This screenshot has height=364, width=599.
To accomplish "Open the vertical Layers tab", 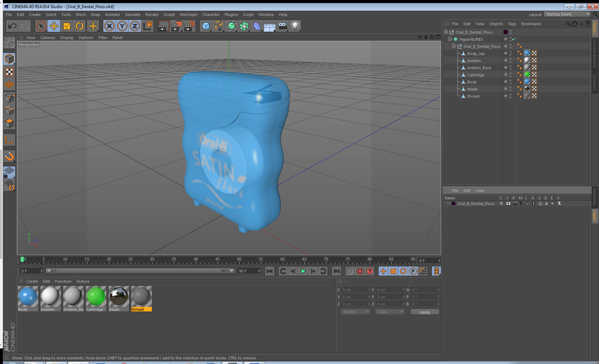I will coord(595,215).
